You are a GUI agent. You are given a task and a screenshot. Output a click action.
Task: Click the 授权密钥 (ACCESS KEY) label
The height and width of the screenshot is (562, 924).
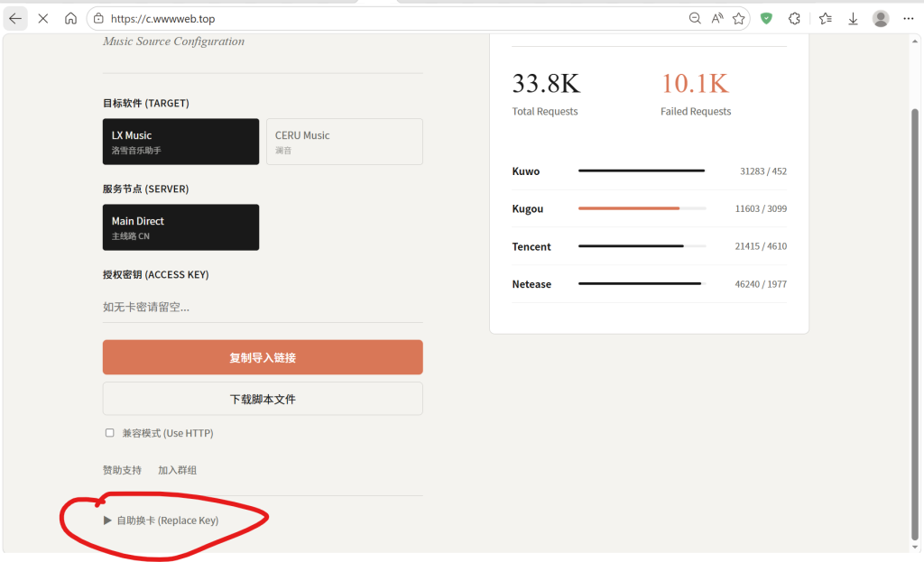(x=155, y=274)
